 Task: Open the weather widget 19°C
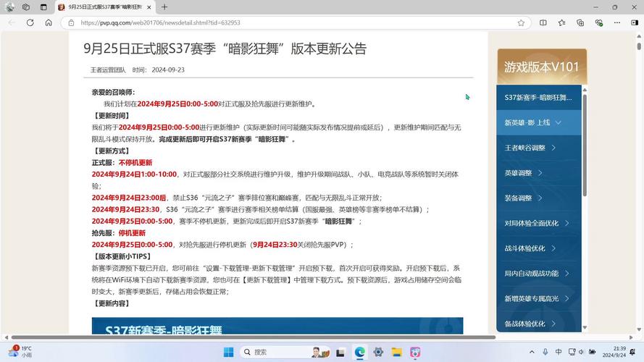20,351
